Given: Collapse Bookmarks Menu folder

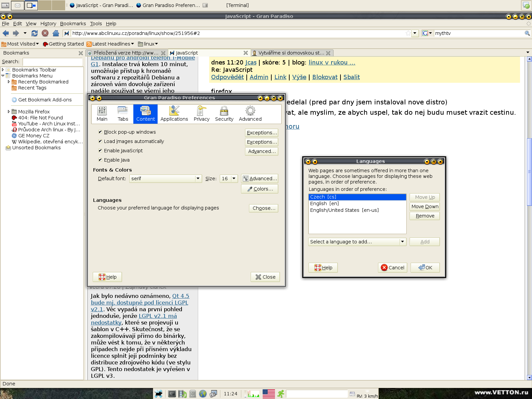Looking at the screenshot, I should tap(3, 76).
